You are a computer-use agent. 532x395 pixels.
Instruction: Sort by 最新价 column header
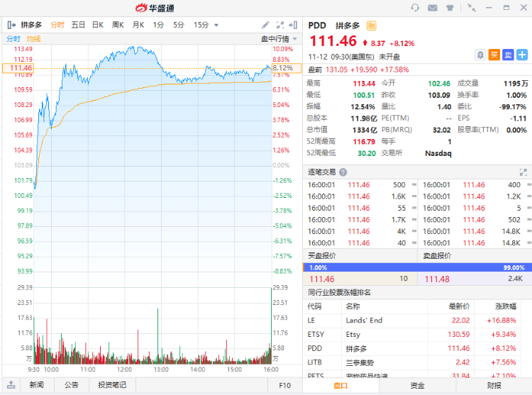tap(459, 306)
